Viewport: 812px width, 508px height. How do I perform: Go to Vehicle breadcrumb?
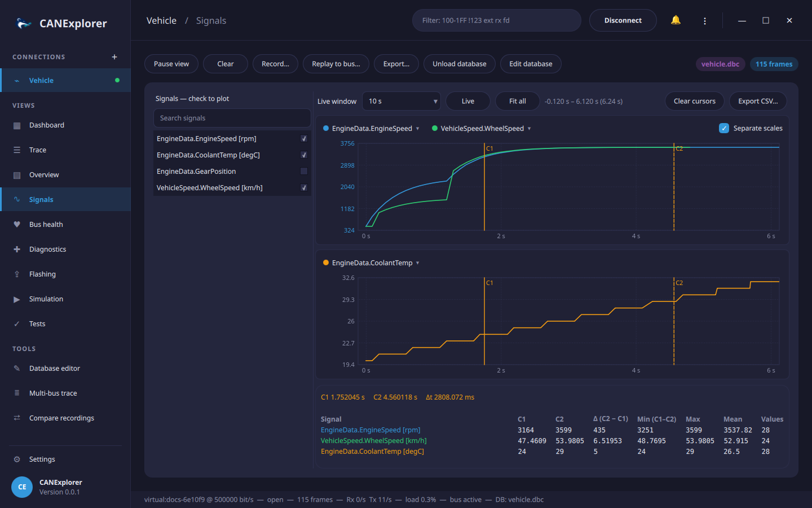coord(161,20)
